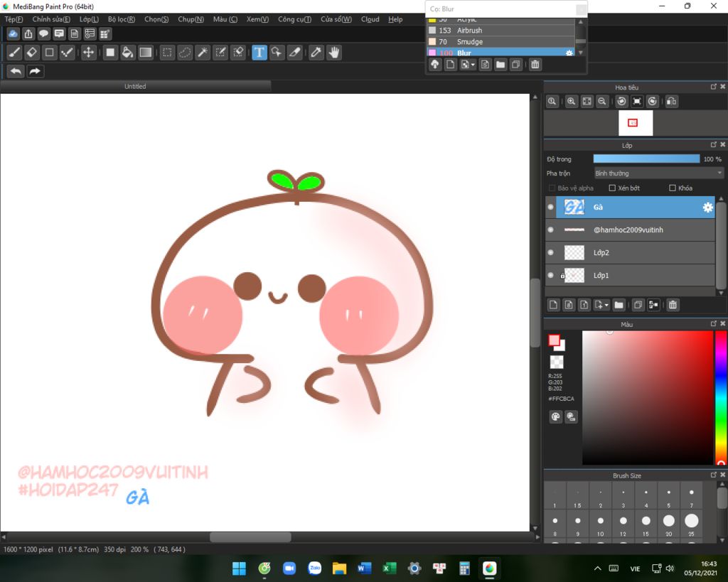Select the Divide tool

pyautogui.click(x=295, y=53)
